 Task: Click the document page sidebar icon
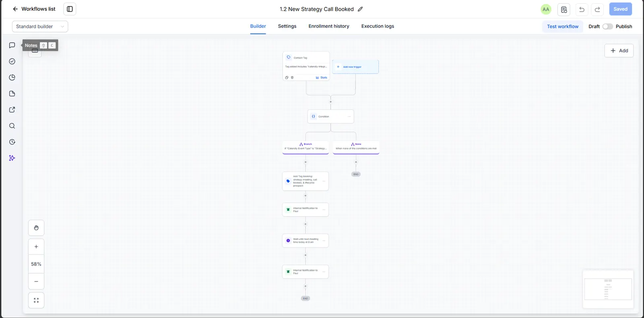coord(12,94)
